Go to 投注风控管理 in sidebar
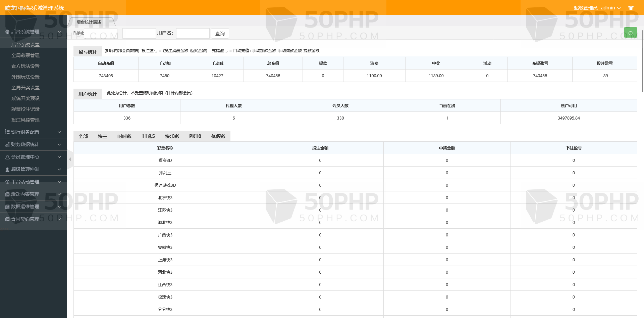644x318 pixels. 25,120
